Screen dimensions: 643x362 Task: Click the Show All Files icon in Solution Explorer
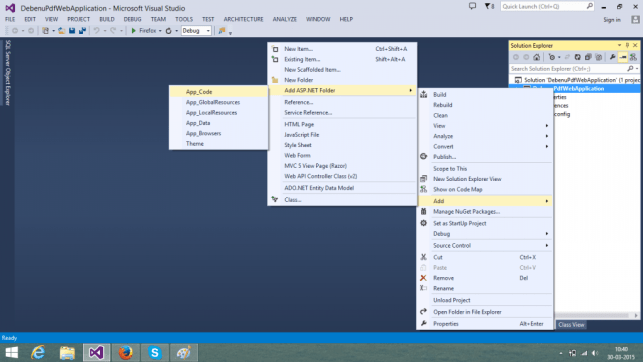[x=599, y=57]
